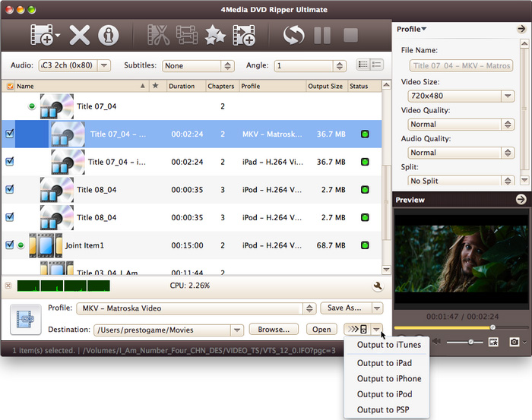This screenshot has width=532, height=420.
Task: Start ripping with the Convert arrows icon
Action: pos(293,35)
